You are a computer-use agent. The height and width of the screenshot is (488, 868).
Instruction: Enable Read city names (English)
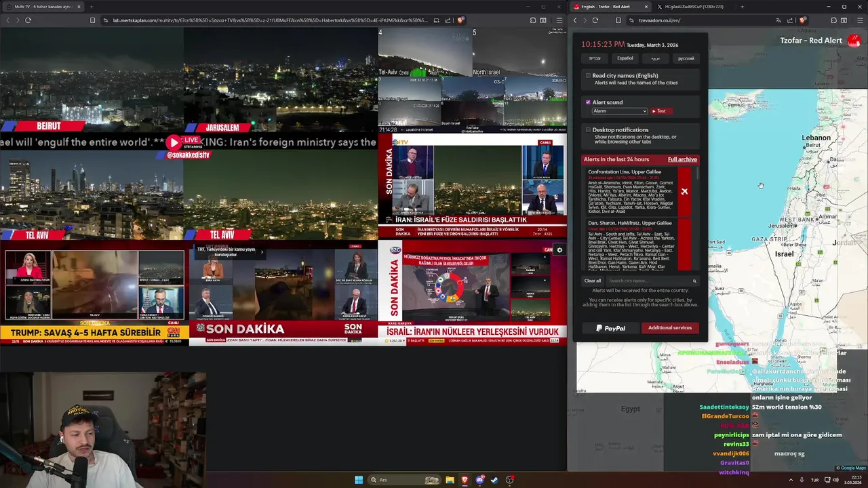tap(588, 76)
